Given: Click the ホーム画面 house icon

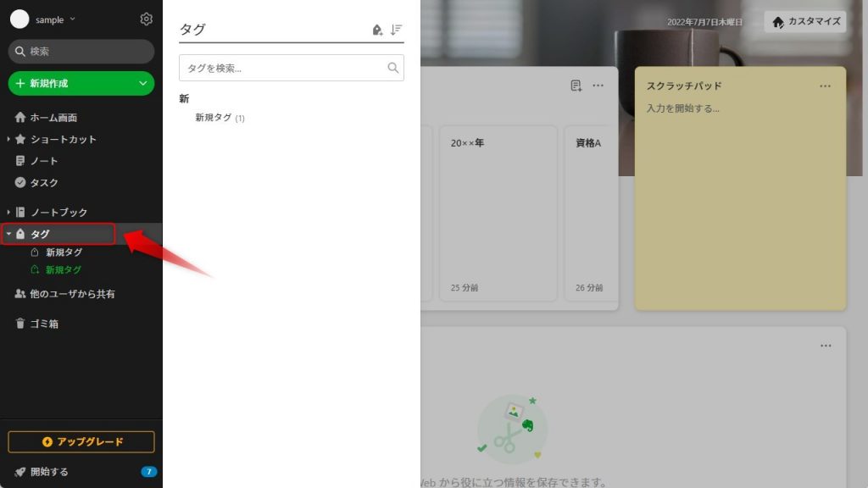Looking at the screenshot, I should click(x=20, y=117).
